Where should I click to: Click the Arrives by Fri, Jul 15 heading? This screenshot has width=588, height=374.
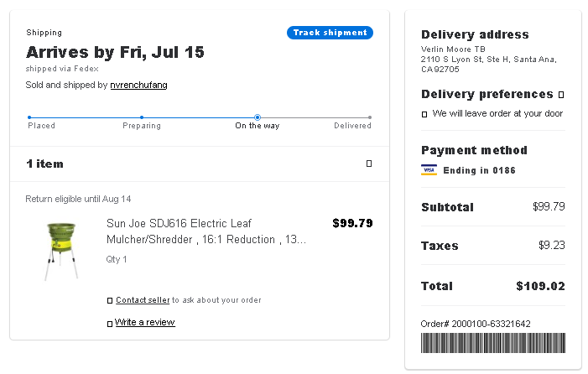[115, 52]
